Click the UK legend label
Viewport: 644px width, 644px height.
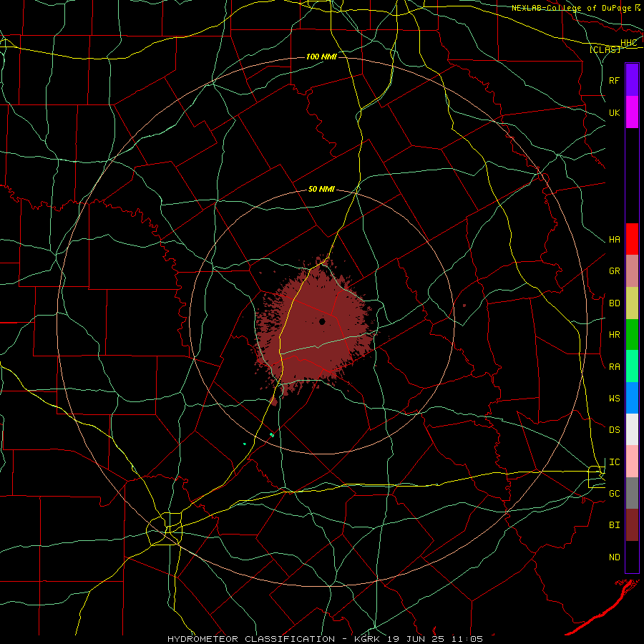click(x=614, y=112)
